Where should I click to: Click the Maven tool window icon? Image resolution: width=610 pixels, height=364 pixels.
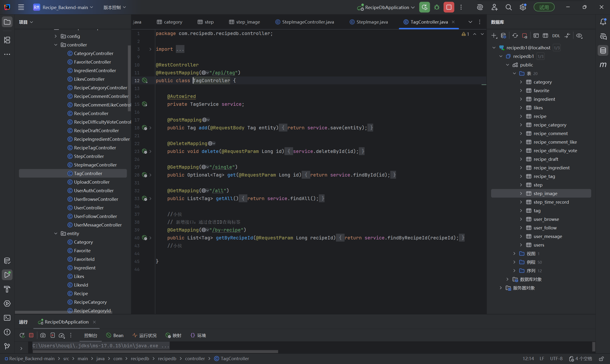[x=603, y=65]
